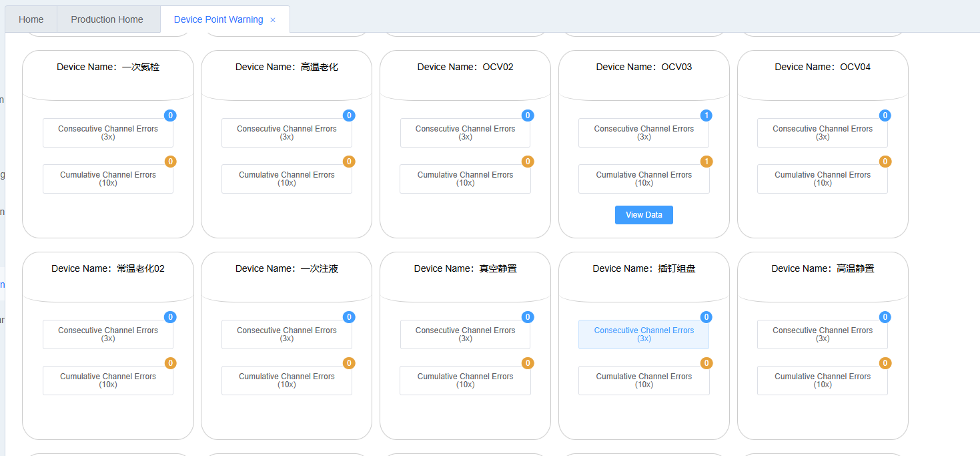Click orange count badge on 高温静置 card
Screen dimensions: 980x456
coord(885,363)
